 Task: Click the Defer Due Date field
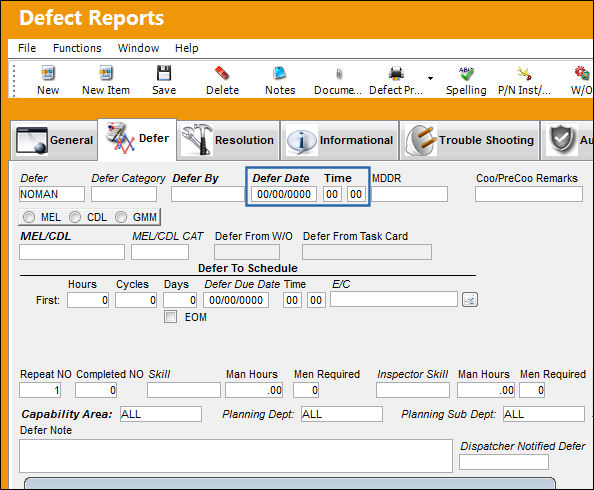[x=236, y=300]
